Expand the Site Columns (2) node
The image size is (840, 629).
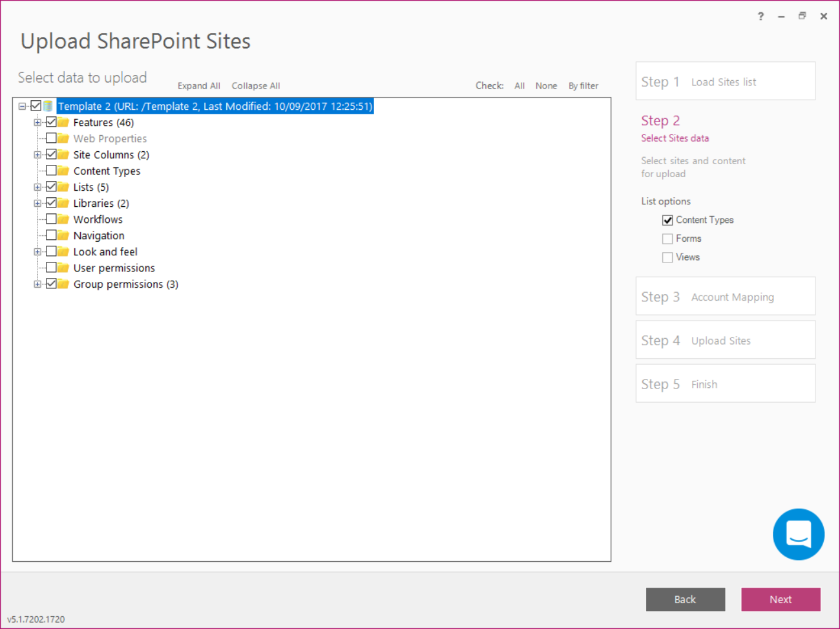pyautogui.click(x=37, y=155)
